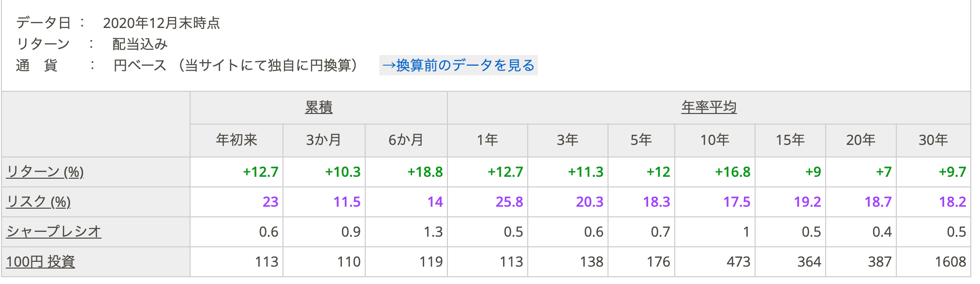This screenshot has width=980, height=284.
Task: Click the 1608 thirty-year investment value
Action: coord(950,262)
